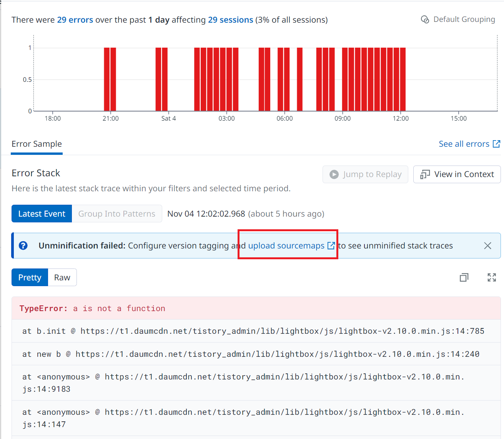Screen dimensions: 504x439
Task: Open the upload sourcemaps link
Action: coord(291,246)
